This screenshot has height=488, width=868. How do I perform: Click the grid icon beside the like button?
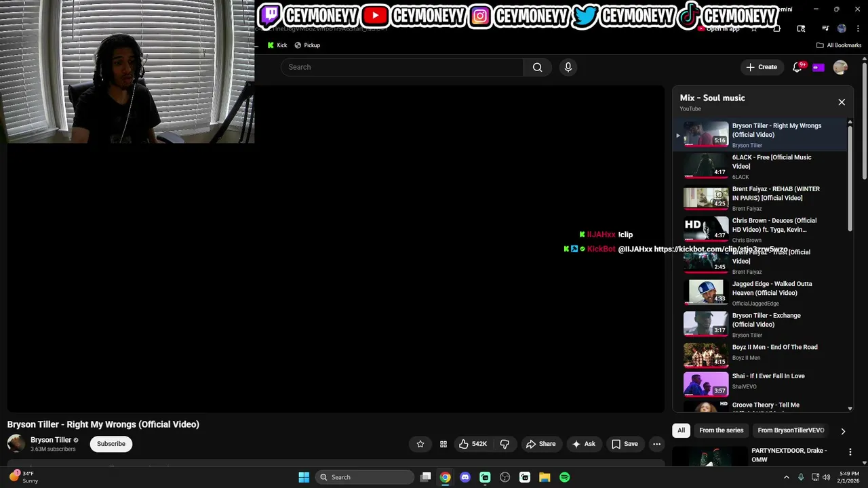point(443,444)
